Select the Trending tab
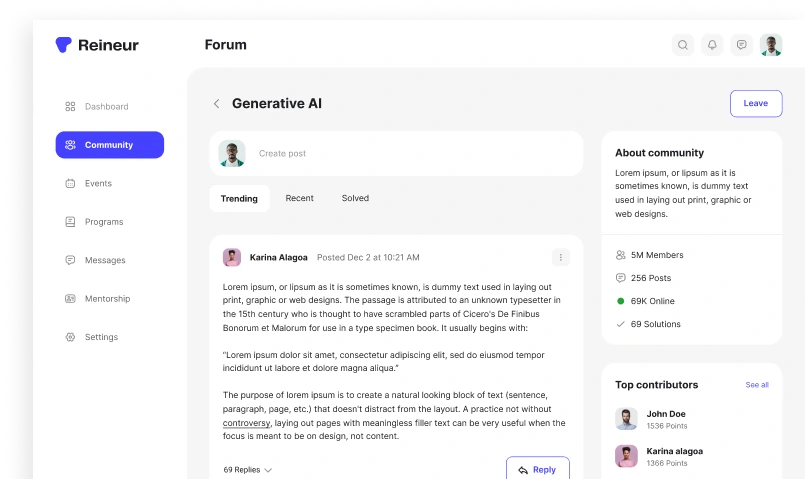Screen dimensions: 805x479 click(239, 199)
